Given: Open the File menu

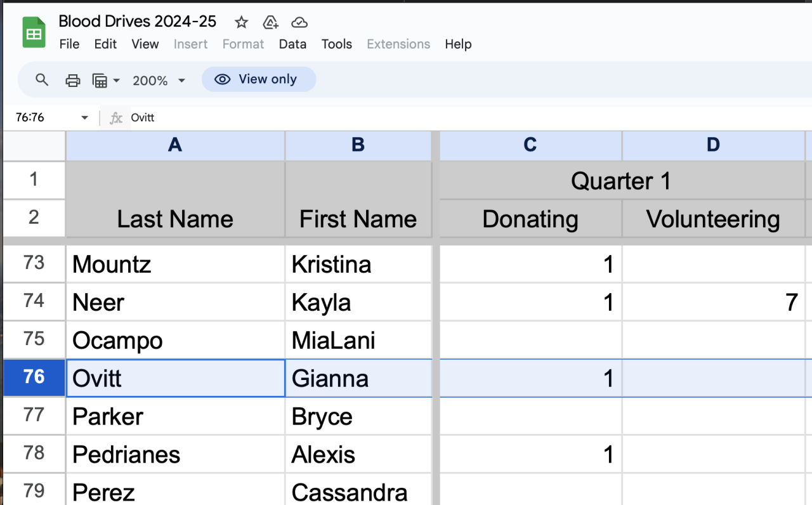Looking at the screenshot, I should (69, 44).
